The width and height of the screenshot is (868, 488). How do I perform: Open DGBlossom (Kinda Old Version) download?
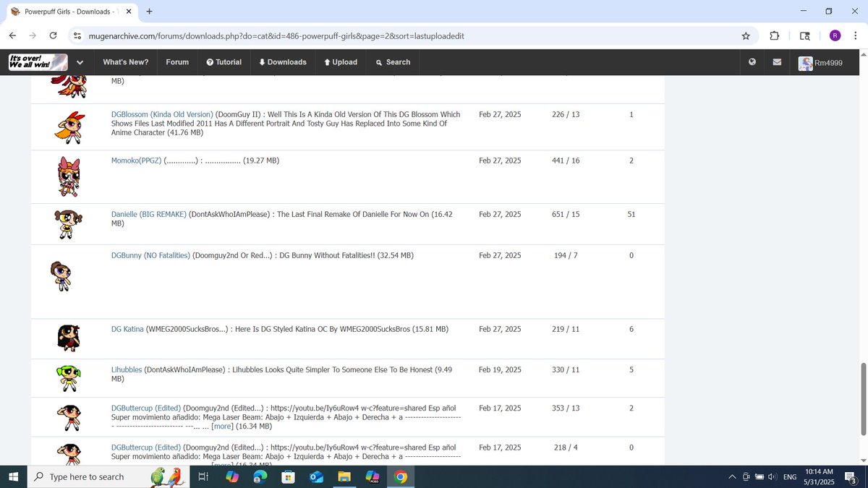(162, 114)
